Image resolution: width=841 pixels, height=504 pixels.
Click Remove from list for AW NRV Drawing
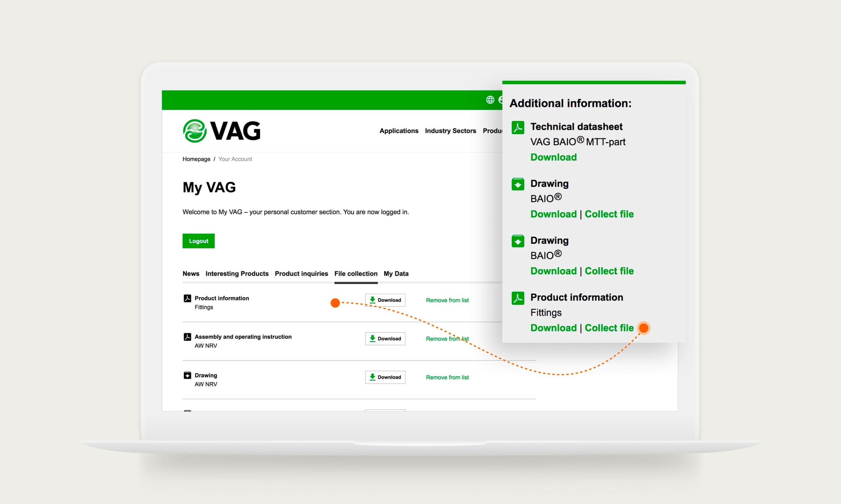[446, 377]
